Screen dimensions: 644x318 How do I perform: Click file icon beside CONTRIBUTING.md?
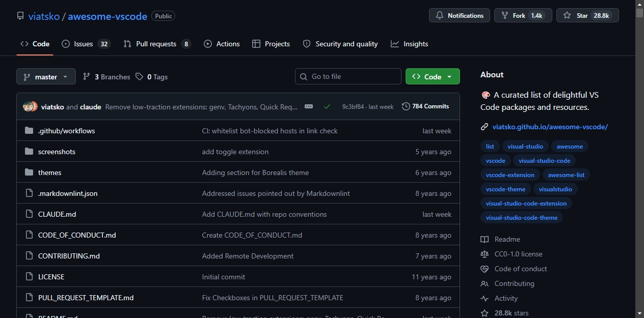pyautogui.click(x=29, y=256)
